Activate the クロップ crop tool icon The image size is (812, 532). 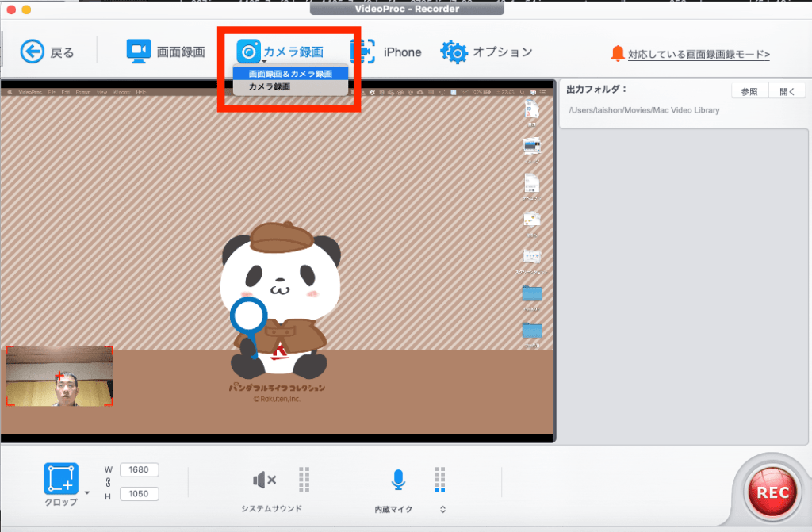60,478
